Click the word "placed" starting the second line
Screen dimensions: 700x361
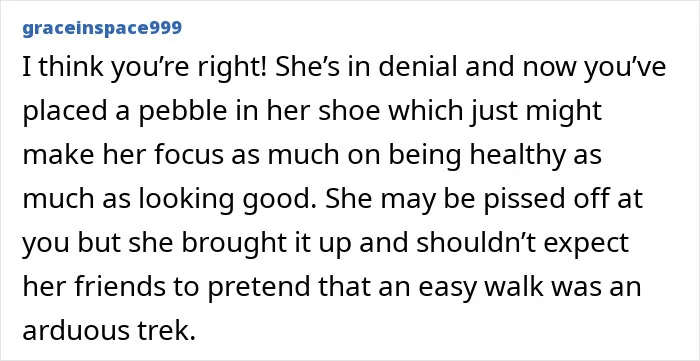[66, 111]
